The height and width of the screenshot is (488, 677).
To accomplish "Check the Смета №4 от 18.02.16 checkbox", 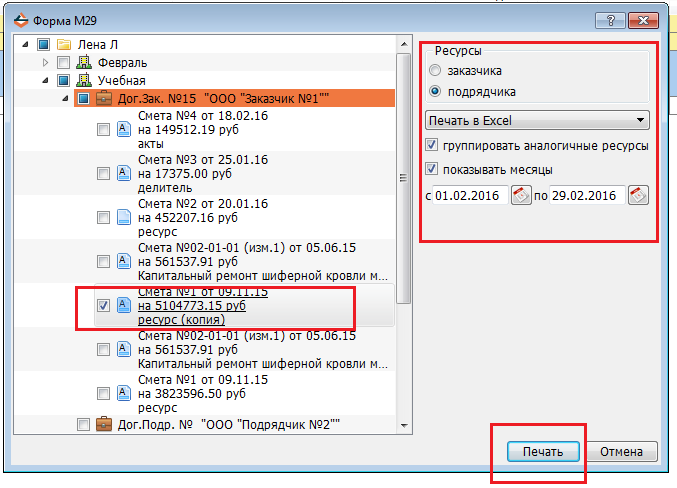I will click(x=103, y=130).
